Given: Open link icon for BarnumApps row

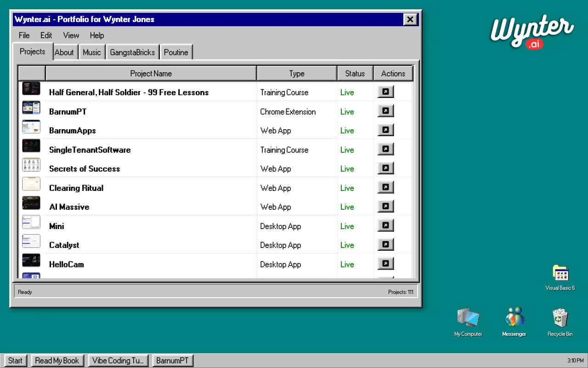Looking at the screenshot, I should (x=385, y=130).
